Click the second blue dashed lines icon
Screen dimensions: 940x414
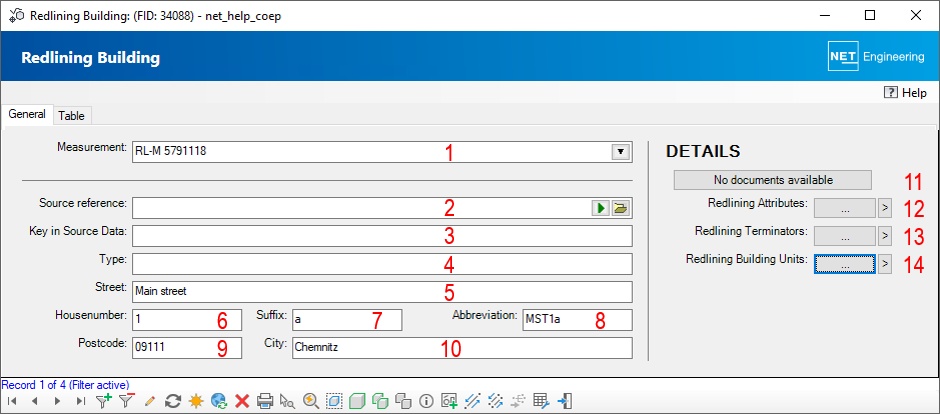(495, 401)
